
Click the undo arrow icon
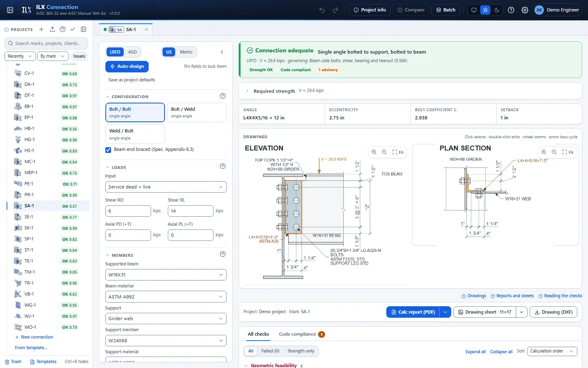pyautogui.click(x=322, y=10)
